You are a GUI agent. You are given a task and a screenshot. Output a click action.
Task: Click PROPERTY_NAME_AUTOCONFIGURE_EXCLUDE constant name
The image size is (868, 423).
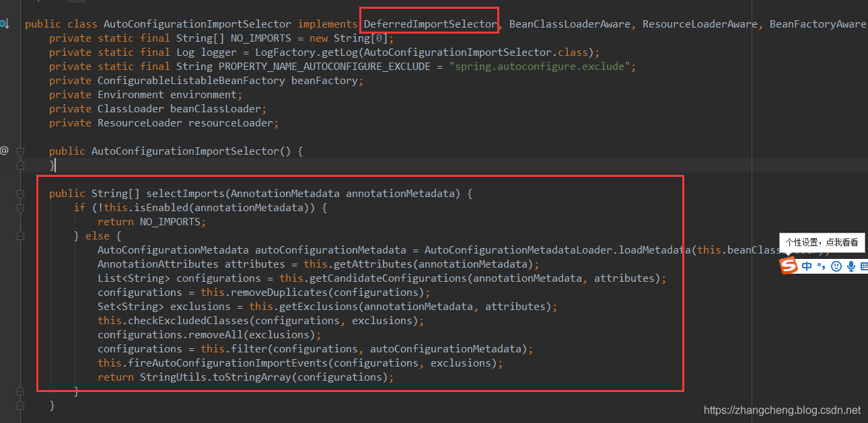coord(324,66)
